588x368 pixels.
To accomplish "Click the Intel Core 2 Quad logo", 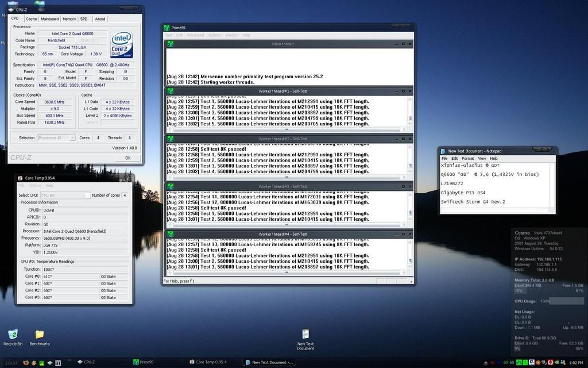I will point(122,45).
